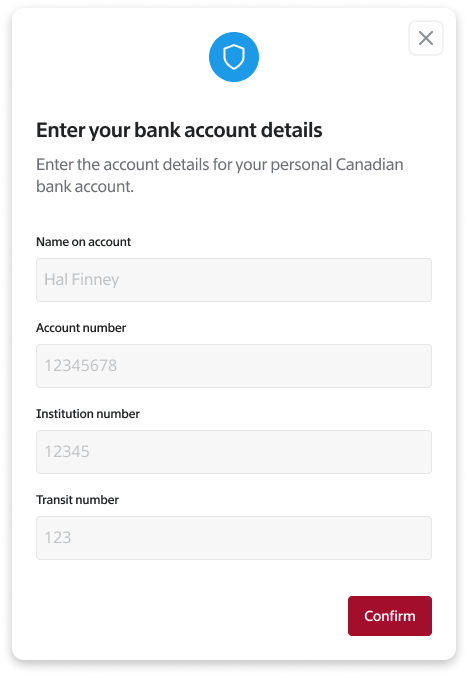468x676 pixels.
Task: Focus the Institution number input field
Action: 234,452
